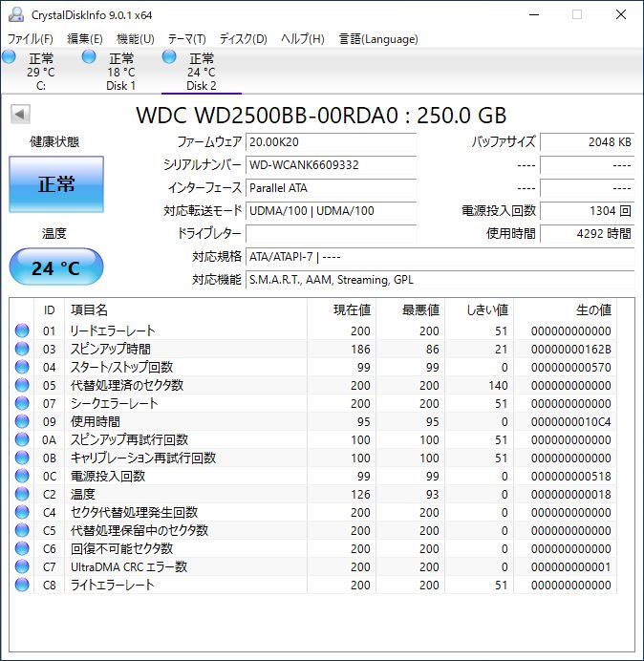Click the power-on hours field 4292 時間
This screenshot has width=644, height=661.
(x=587, y=233)
